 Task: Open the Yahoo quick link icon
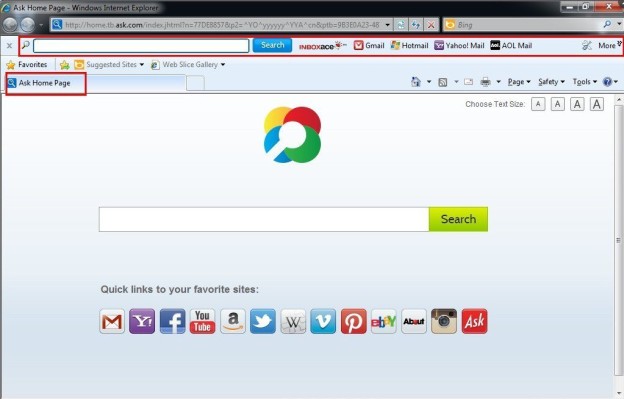[142, 321]
